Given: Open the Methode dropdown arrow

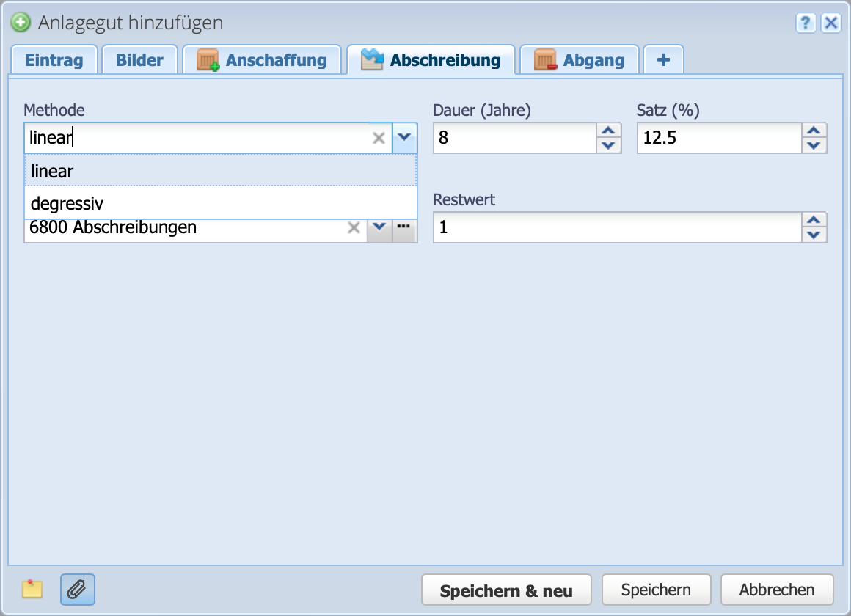Looking at the screenshot, I should 404,137.
